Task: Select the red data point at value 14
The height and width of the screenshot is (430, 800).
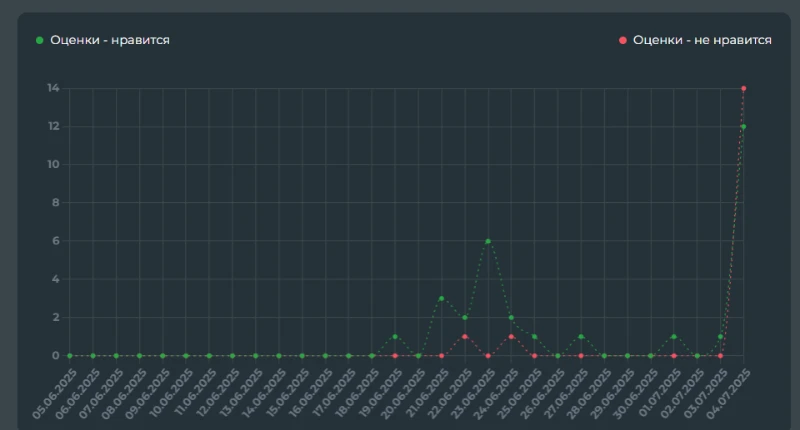Action: click(743, 88)
